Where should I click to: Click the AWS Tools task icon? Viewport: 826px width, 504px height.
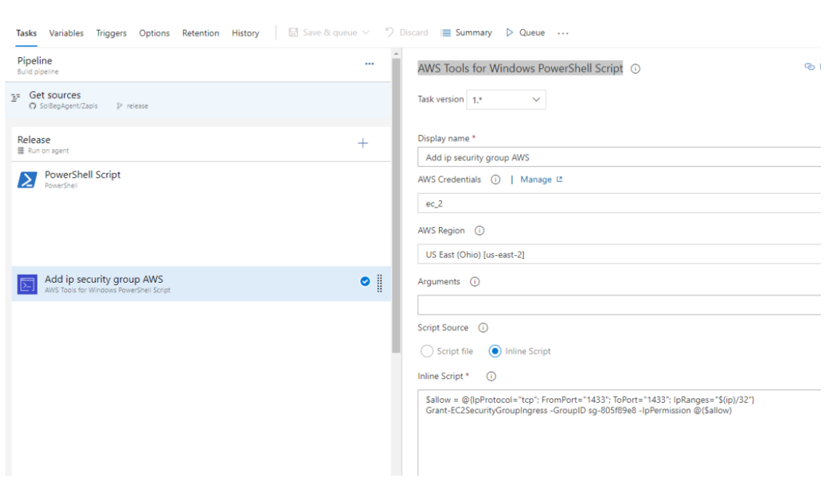click(27, 284)
